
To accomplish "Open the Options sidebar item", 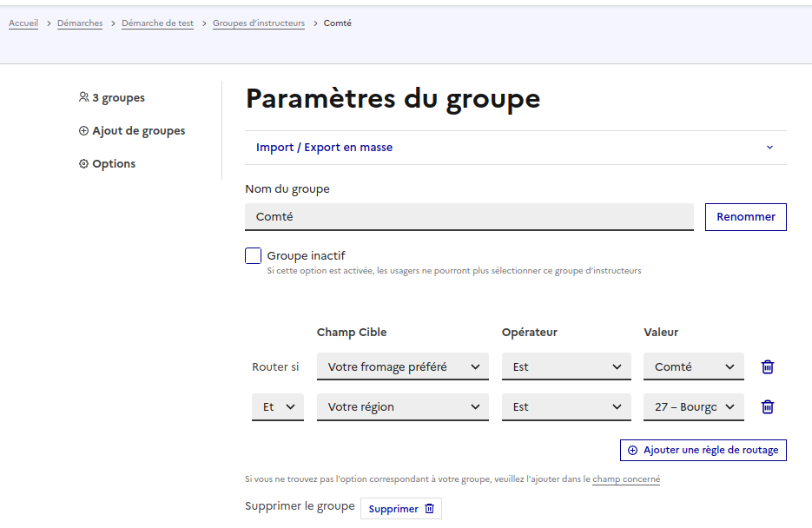I will (107, 164).
